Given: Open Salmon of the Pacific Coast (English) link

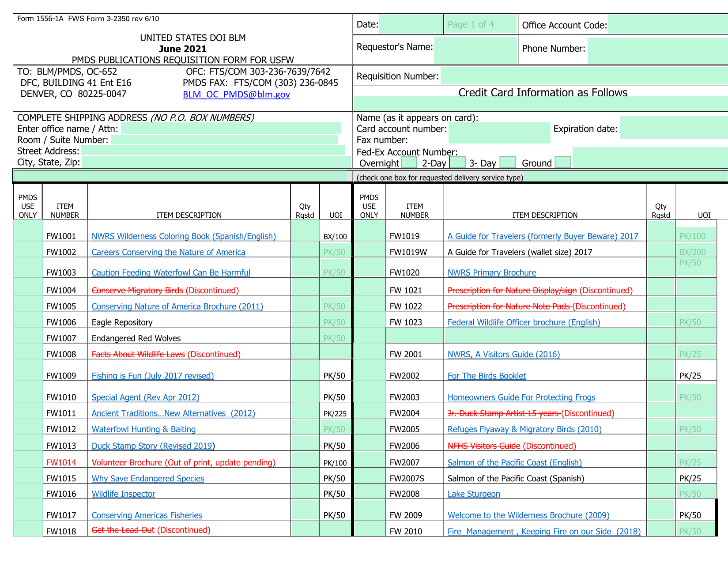Looking at the screenshot, I should (x=515, y=463).
